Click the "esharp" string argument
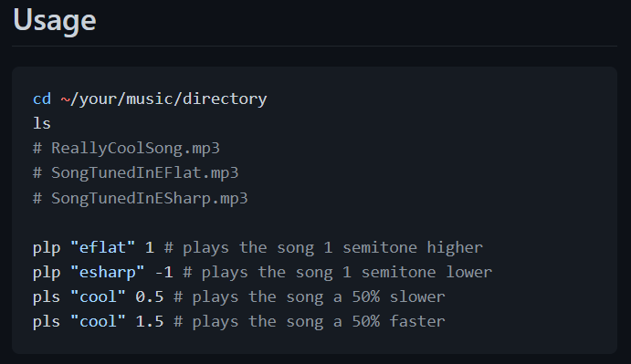This screenshot has width=631, height=364. click(108, 272)
